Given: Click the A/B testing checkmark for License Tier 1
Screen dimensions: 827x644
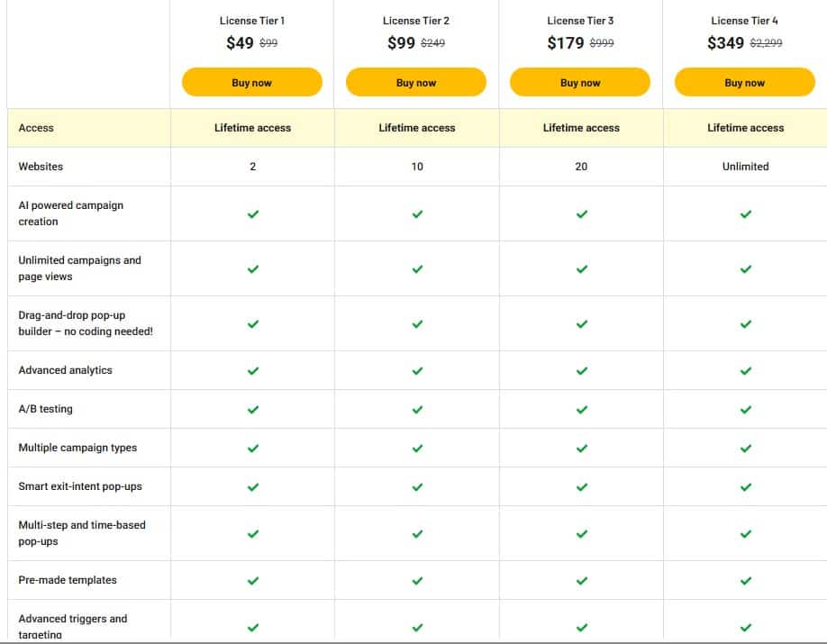Looking at the screenshot, I should pyautogui.click(x=252, y=409).
